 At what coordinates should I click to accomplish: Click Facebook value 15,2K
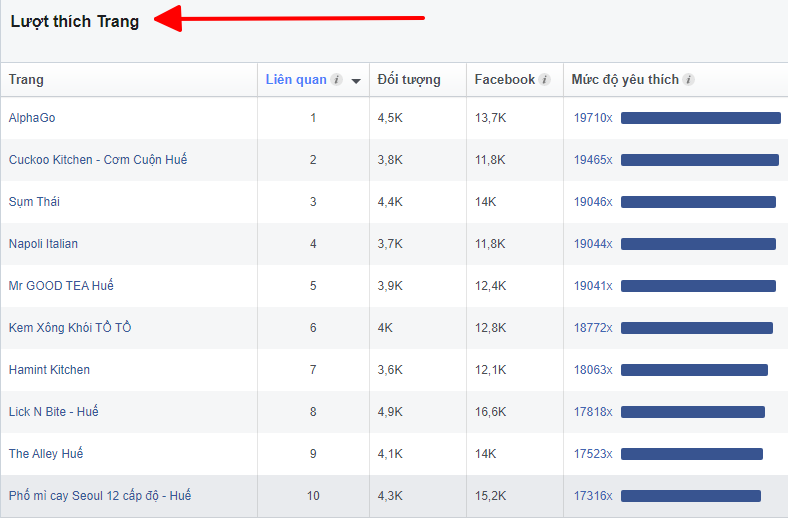(x=490, y=495)
